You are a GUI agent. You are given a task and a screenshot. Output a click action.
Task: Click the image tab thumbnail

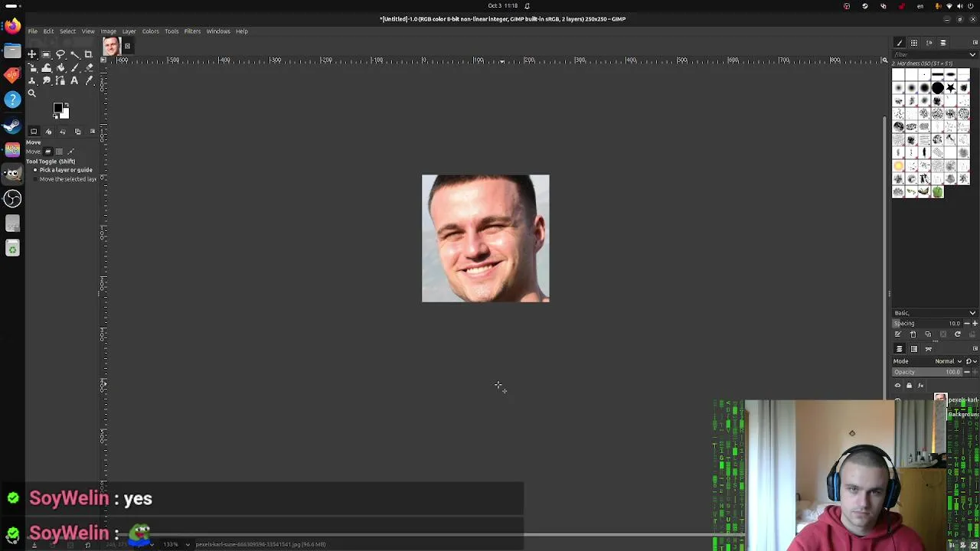(x=112, y=47)
